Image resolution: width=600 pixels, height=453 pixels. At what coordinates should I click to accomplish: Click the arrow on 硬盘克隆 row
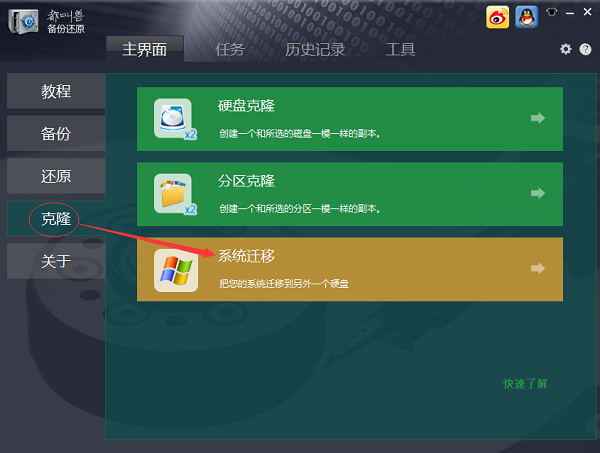[538, 118]
